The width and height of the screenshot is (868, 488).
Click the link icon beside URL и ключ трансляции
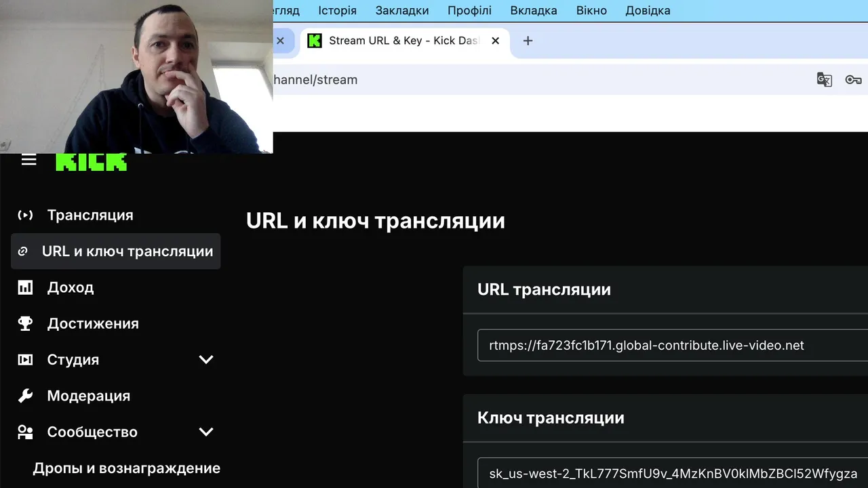point(22,251)
